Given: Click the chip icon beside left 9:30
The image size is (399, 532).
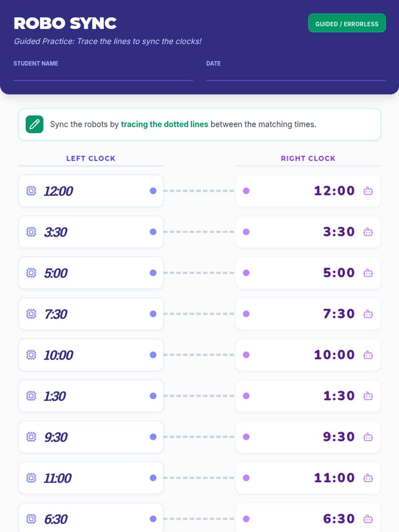Looking at the screenshot, I should (x=31, y=437).
